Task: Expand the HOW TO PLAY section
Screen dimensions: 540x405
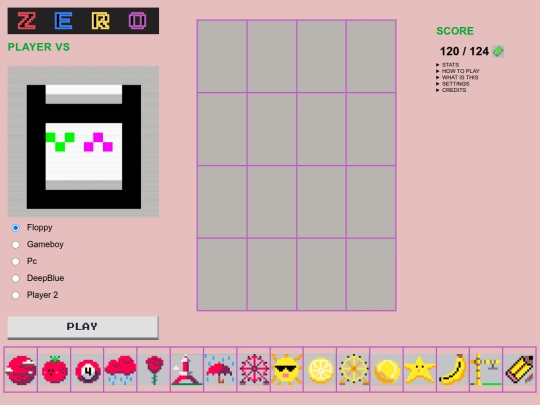Action: [458, 71]
